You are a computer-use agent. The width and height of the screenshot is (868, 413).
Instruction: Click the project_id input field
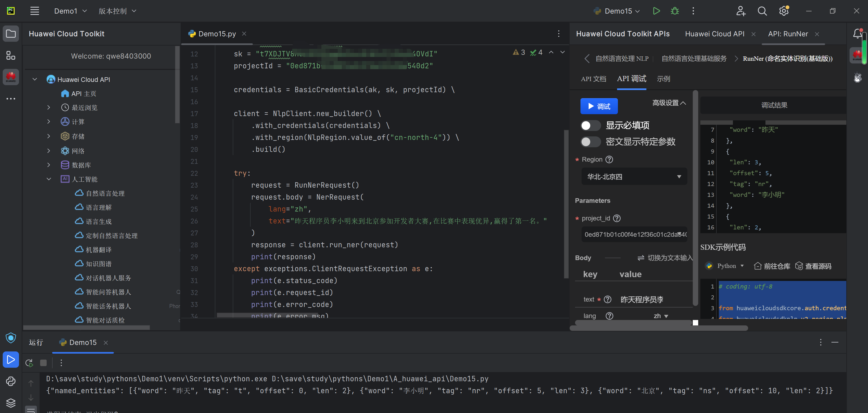point(630,235)
